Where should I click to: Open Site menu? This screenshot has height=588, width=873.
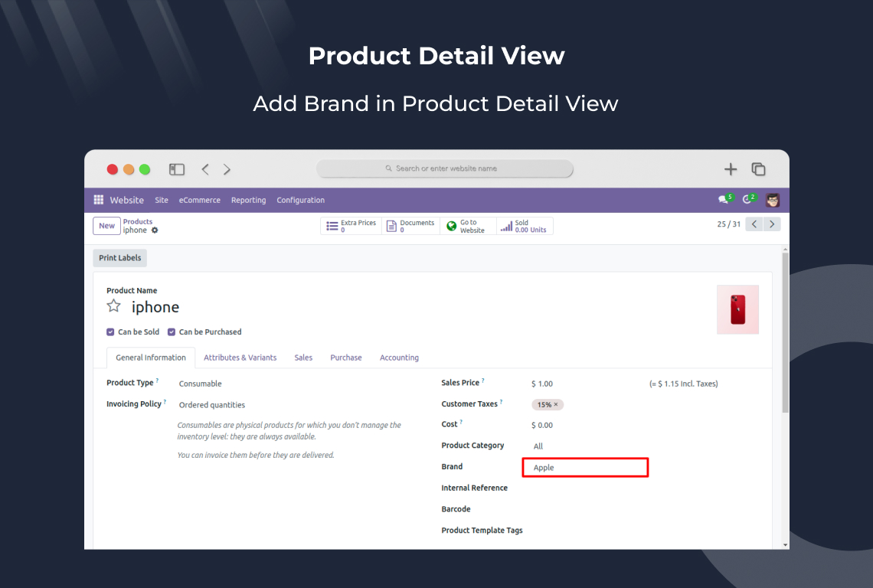(x=162, y=200)
